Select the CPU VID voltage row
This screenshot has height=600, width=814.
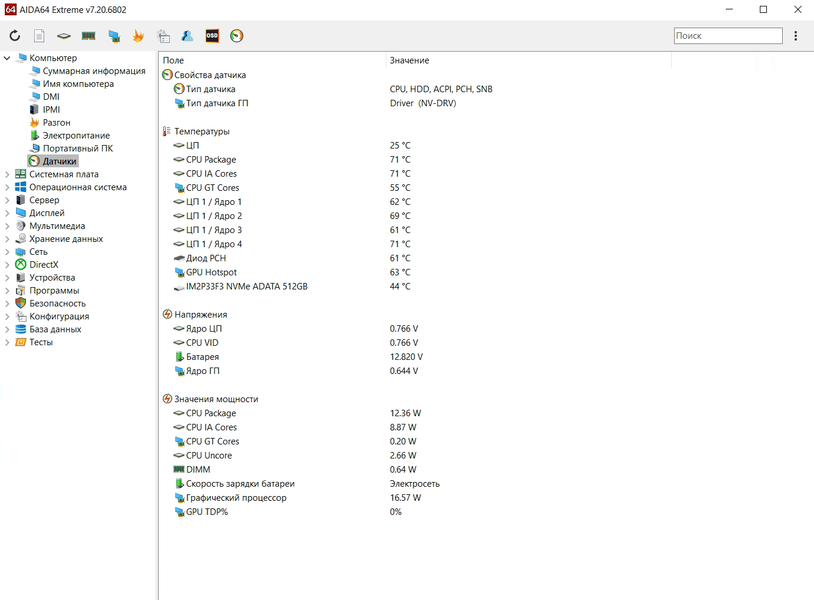coord(295,343)
